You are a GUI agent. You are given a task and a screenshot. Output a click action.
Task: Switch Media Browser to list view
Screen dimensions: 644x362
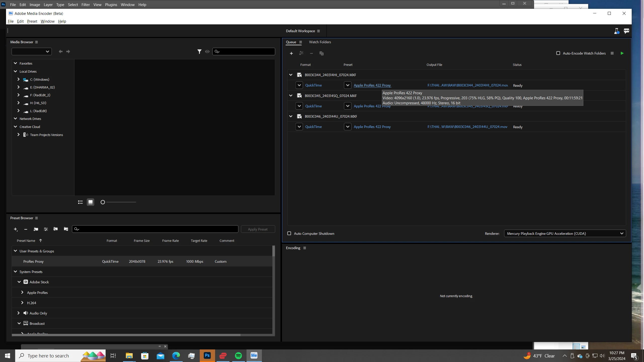pos(80,202)
